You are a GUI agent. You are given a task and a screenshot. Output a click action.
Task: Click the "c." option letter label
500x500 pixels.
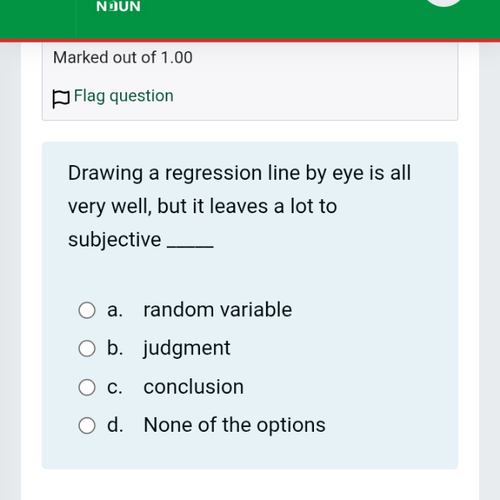coord(115,387)
